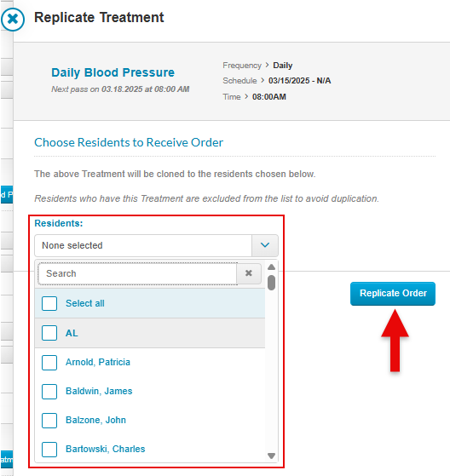Image resolution: width=450 pixels, height=476 pixels.
Task: Tick the Balzone, John checkbox
Action: (x=49, y=420)
